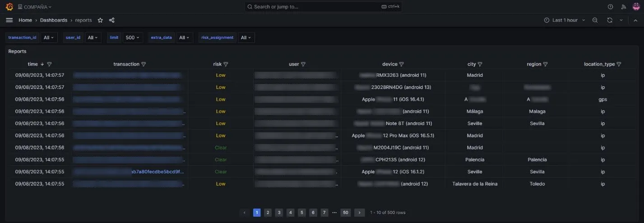This screenshot has width=644, height=223.
Task: Click the gps location_type cell
Action: [x=602, y=99]
